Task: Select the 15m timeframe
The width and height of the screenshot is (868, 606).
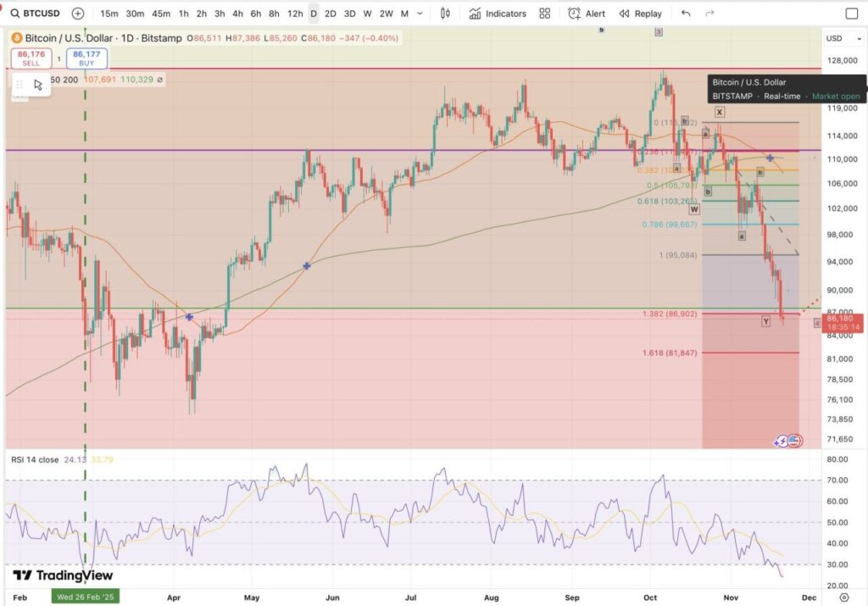Action: (109, 14)
